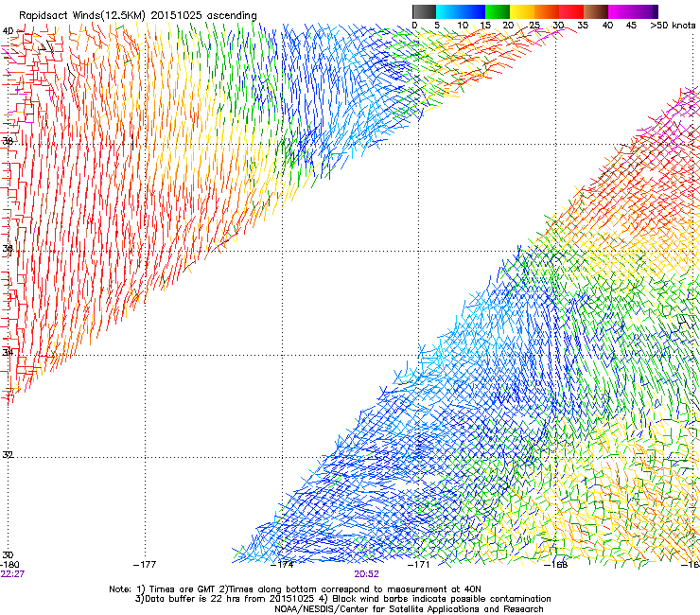This screenshot has width=700, height=615.
Task: Click the purple '20:52' pass time
Action: [366, 574]
